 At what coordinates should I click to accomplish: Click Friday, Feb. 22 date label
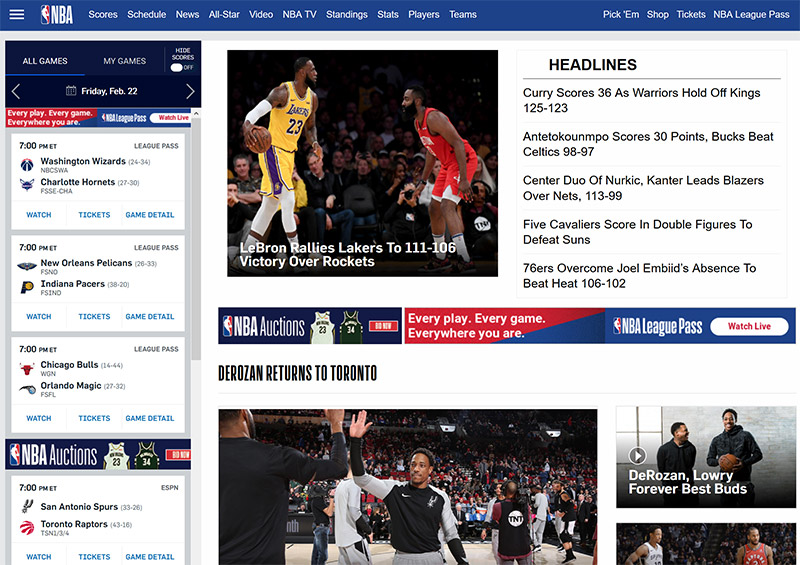109,91
